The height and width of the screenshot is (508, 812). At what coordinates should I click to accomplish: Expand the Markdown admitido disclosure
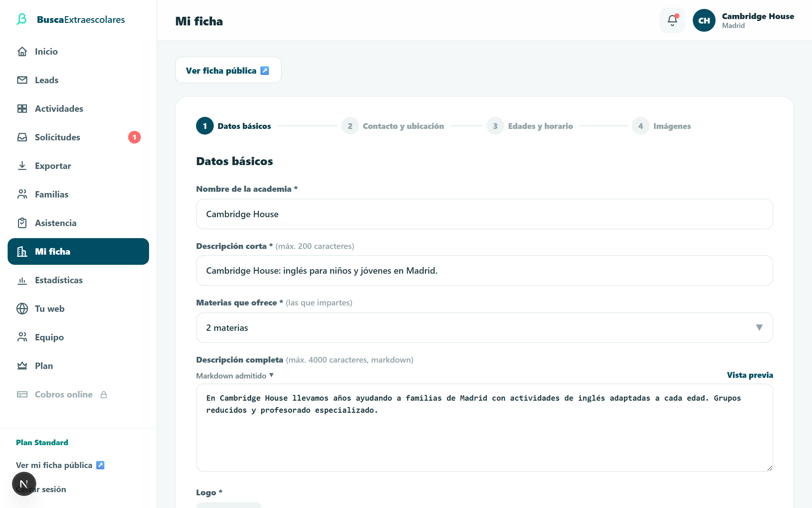[235, 375]
